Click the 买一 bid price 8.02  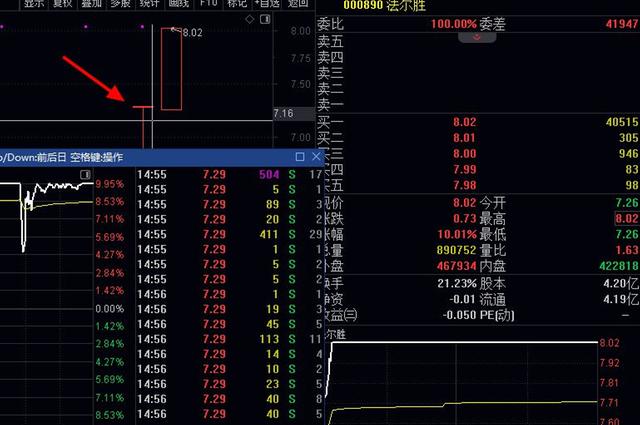pyautogui.click(x=464, y=122)
